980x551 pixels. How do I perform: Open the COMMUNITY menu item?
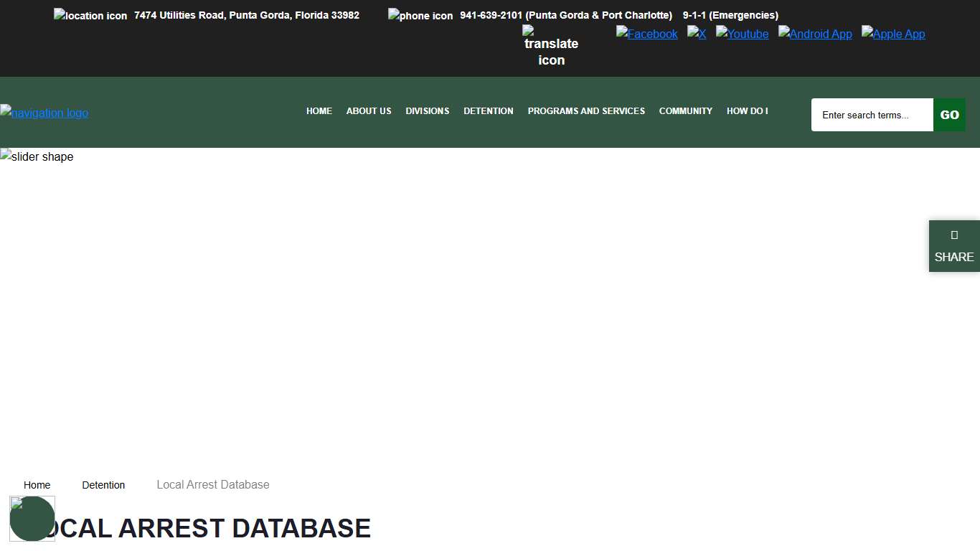pos(686,111)
